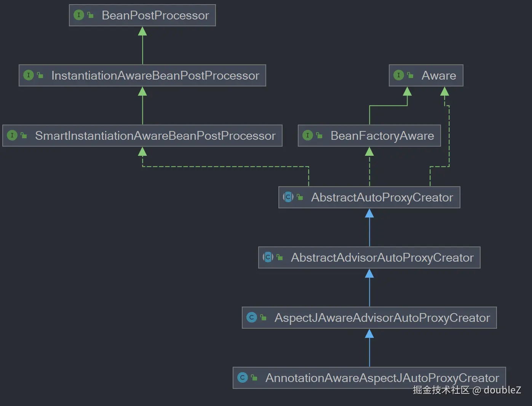Click the public lock icon on BeanPostProcessor
This screenshot has width=532, height=406.
[x=90, y=15]
